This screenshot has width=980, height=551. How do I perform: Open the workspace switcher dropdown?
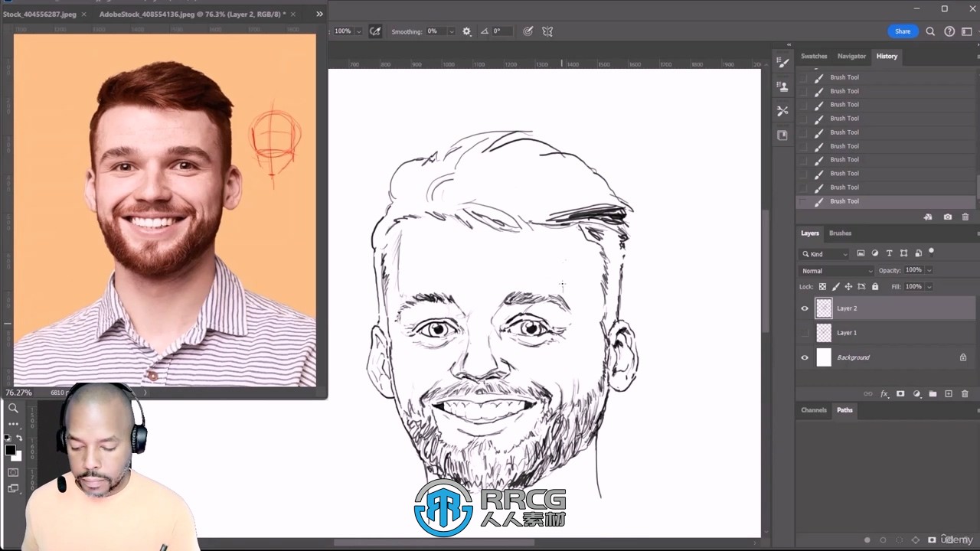click(967, 31)
